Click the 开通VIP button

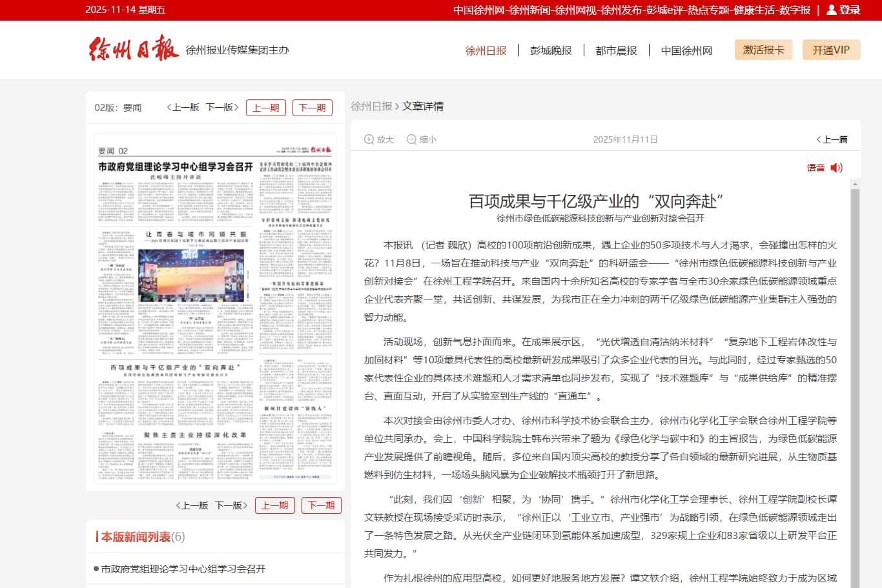pos(831,50)
